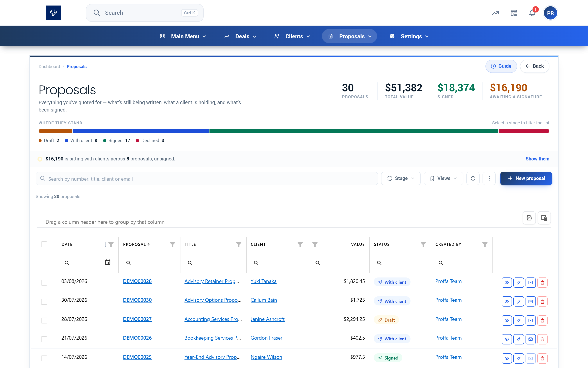Go to Dashboard breadcrumb

[49, 66]
